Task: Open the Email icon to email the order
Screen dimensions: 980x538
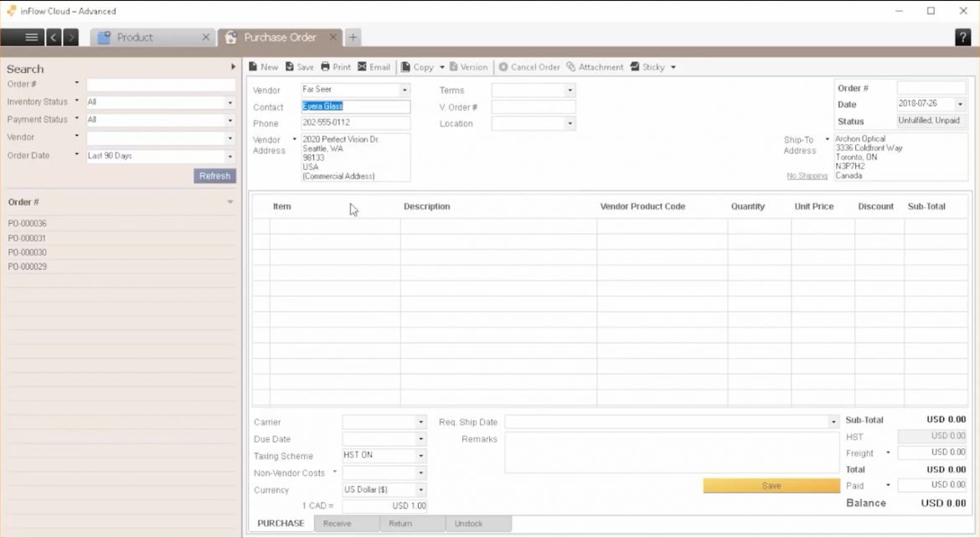Action: click(x=373, y=66)
